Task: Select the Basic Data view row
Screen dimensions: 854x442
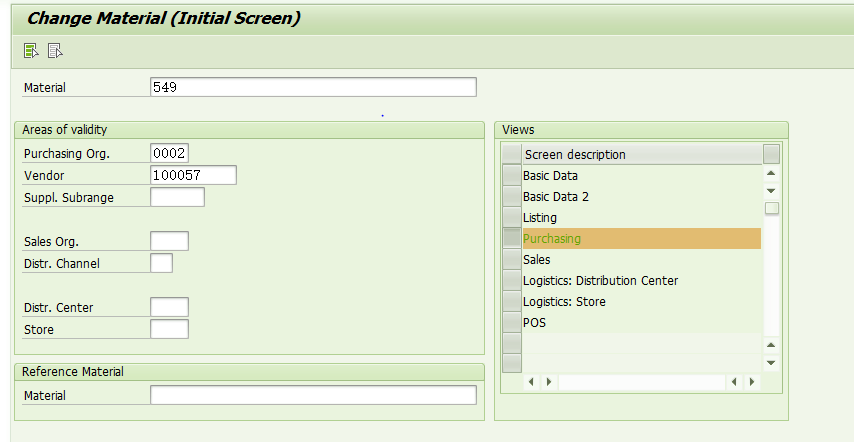Action: point(642,175)
